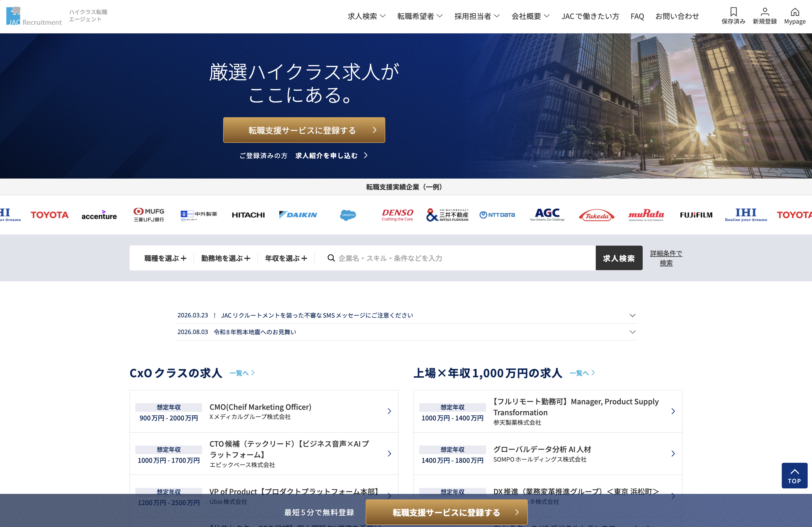Screen dimensions: 812x527
Task: Click the Salesforce cloud logo
Action: (x=348, y=215)
